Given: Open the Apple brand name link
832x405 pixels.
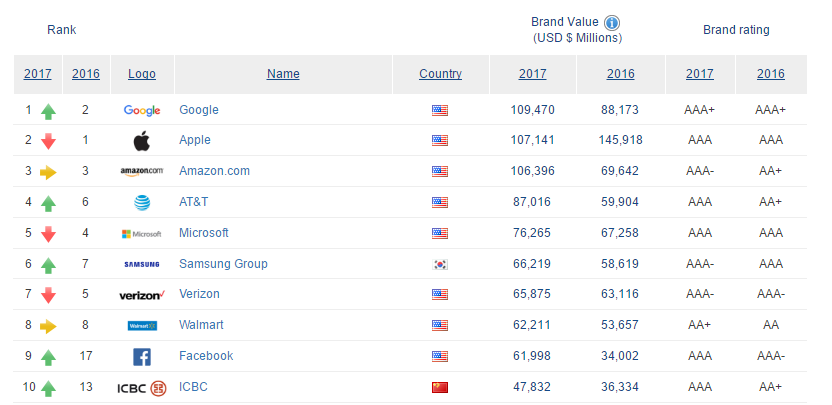Looking at the screenshot, I should click(x=195, y=140).
